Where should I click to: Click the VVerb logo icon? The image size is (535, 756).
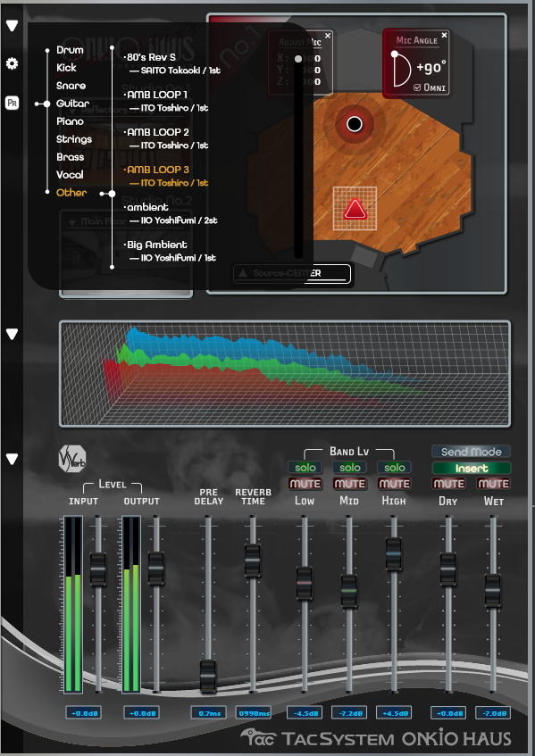[71, 459]
